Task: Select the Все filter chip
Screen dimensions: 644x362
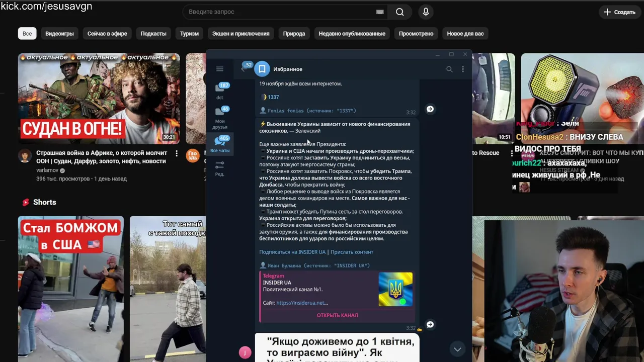Action: (27, 34)
